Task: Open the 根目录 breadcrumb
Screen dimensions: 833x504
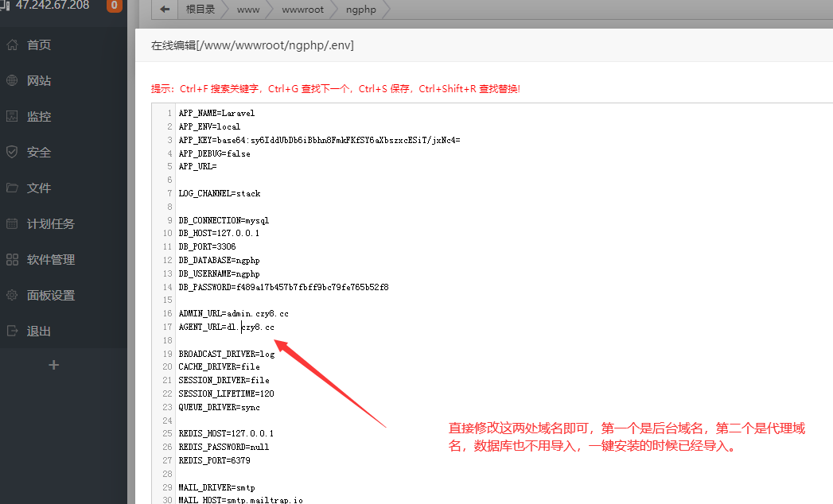Action: pos(200,10)
